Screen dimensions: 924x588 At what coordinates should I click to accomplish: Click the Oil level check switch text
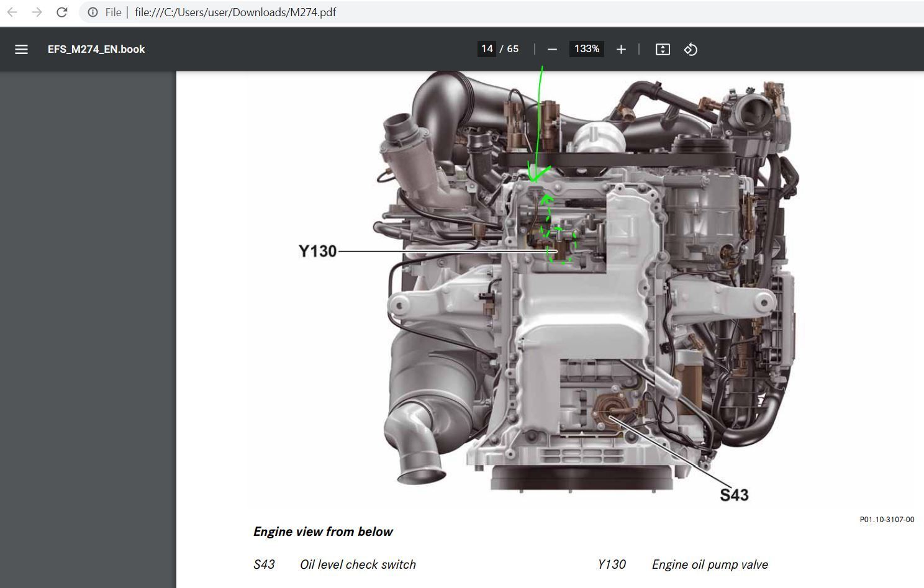(x=358, y=564)
